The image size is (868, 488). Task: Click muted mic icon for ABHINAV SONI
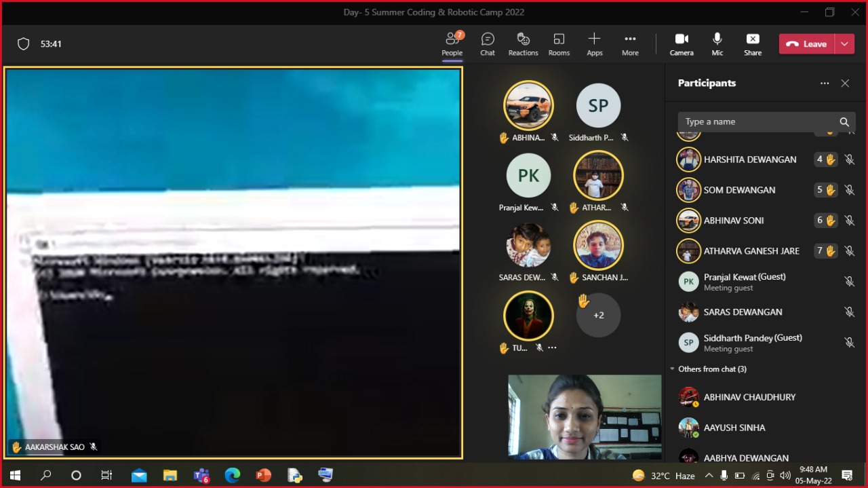click(849, 221)
